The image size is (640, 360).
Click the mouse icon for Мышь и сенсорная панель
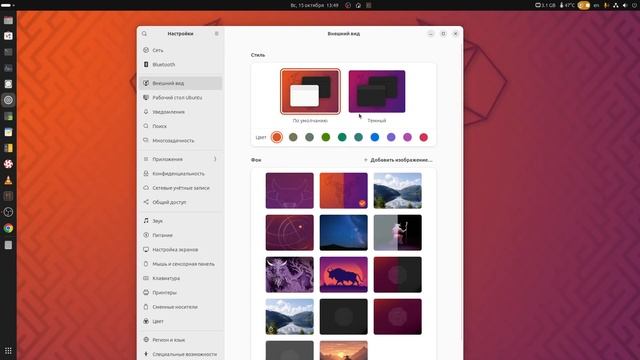point(146,264)
